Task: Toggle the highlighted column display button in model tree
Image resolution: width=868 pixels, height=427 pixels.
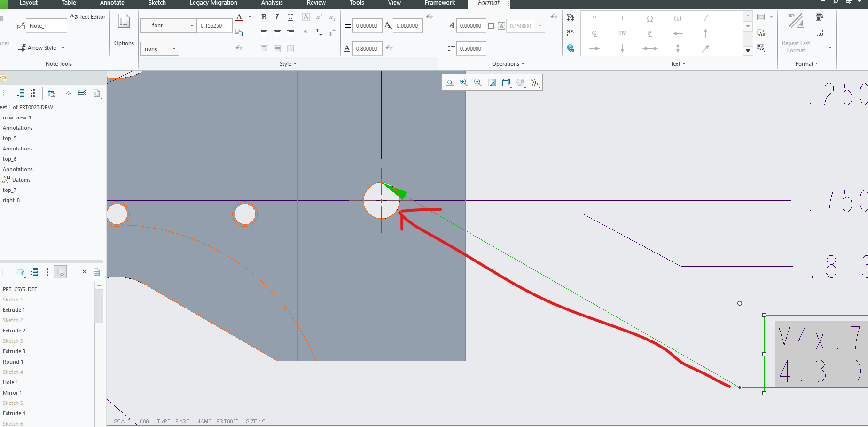Action: tap(60, 272)
